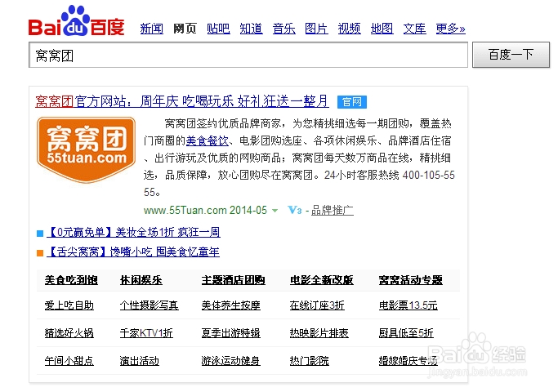Click the 百度一下 search button
This screenshot has width=558, height=392.
click(511, 55)
